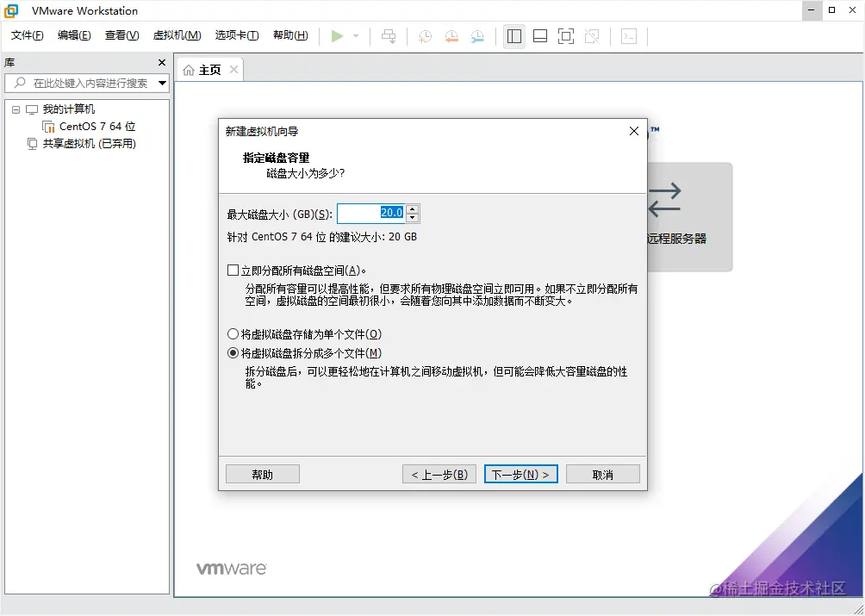865x616 pixels.
Task: Click the 帮助 button in wizard
Action: pos(263,474)
